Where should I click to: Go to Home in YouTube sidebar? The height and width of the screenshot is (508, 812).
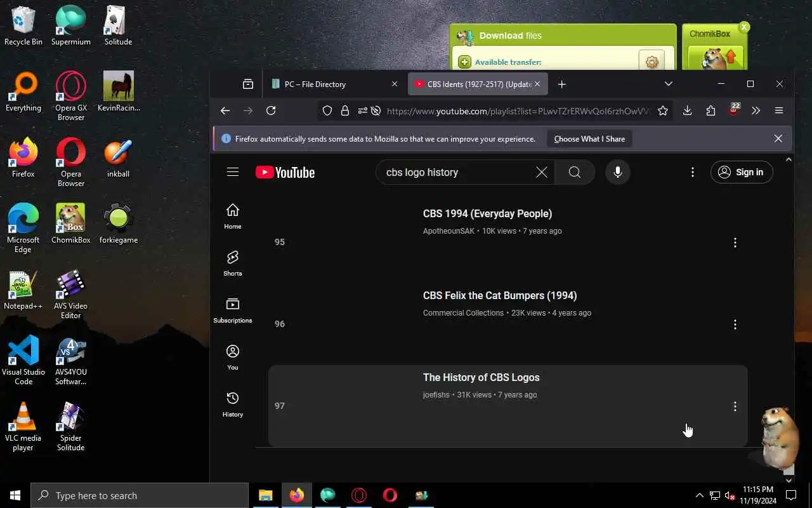(x=233, y=216)
